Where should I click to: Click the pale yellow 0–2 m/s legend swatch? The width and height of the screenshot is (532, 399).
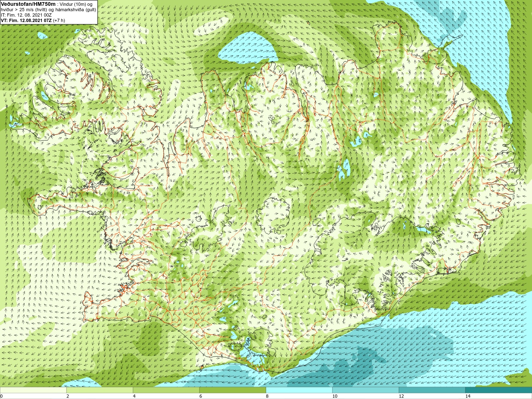[33, 390]
